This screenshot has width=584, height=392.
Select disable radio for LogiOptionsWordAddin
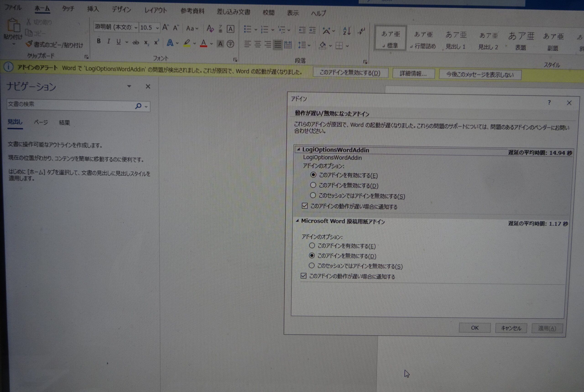pyautogui.click(x=313, y=185)
